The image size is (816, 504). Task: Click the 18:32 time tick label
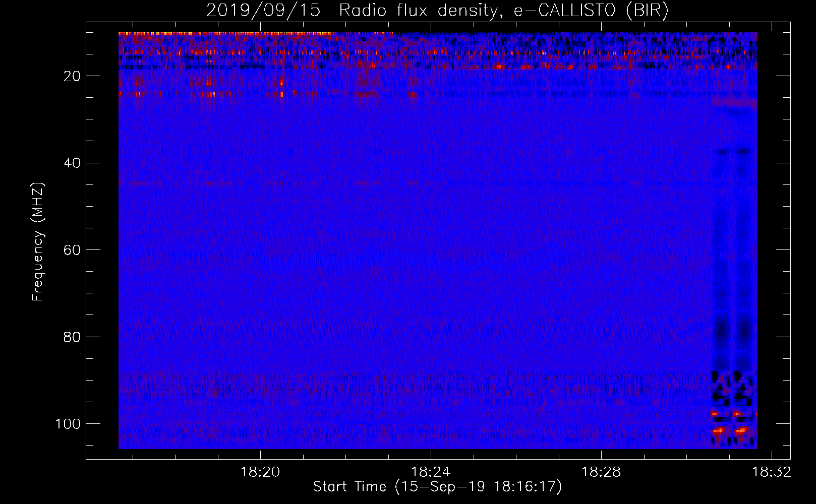772,472
